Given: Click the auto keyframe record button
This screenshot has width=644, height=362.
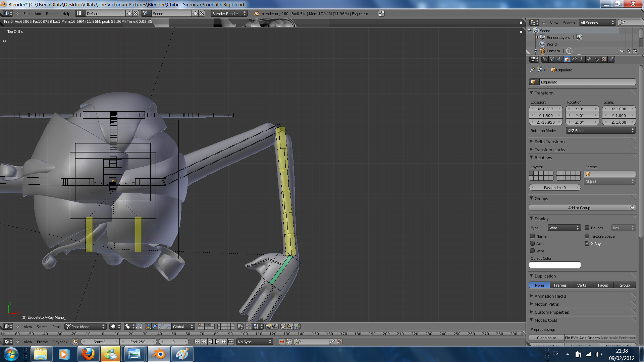Looking at the screenshot, I should 282,342.
